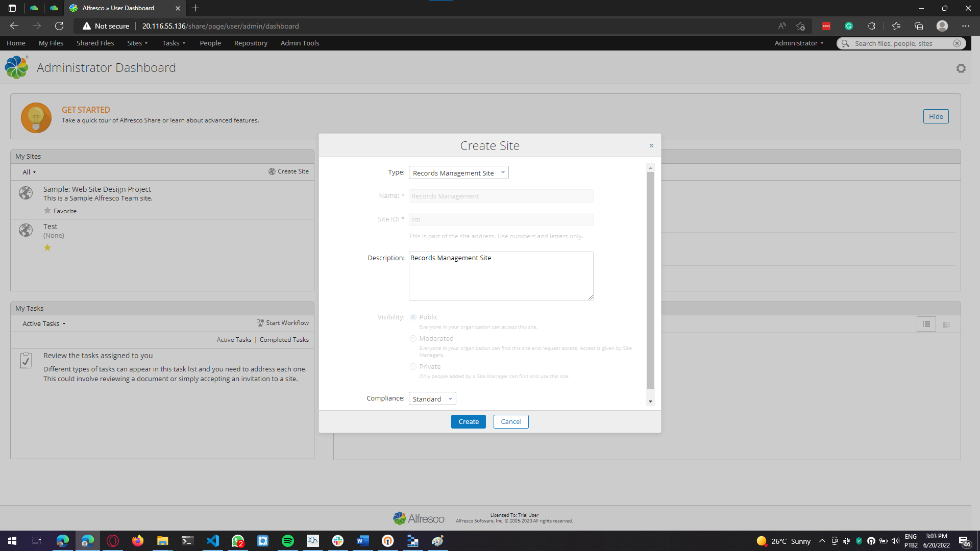Click the Alfresco footer logo
980x551 pixels.
[419, 518]
